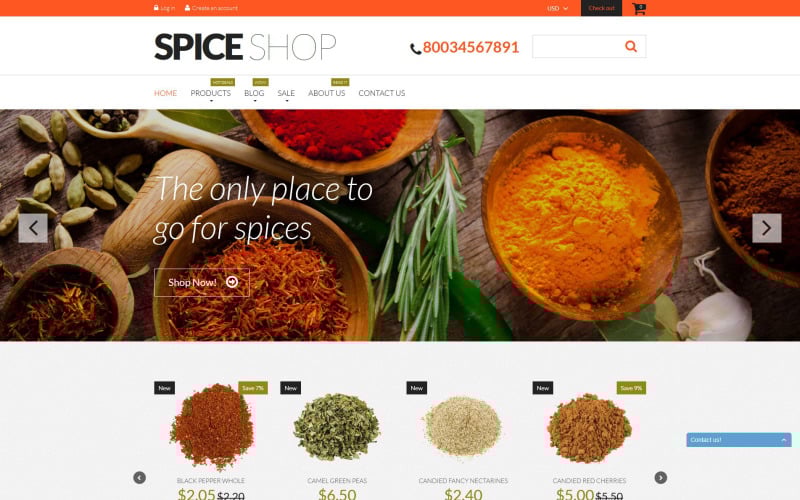800x500 pixels.
Task: Advance to next banner slide arrow
Action: (x=766, y=228)
